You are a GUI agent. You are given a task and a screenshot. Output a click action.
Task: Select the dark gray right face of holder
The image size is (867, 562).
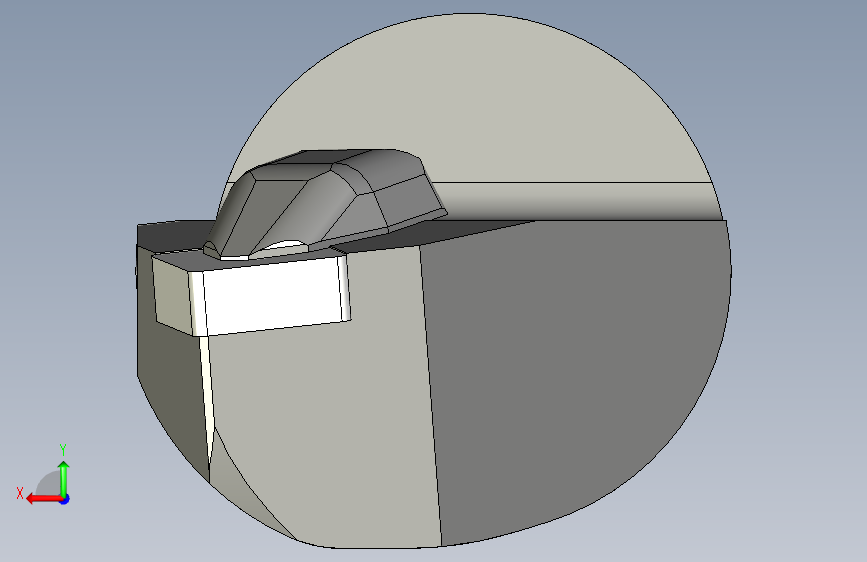tap(575, 376)
